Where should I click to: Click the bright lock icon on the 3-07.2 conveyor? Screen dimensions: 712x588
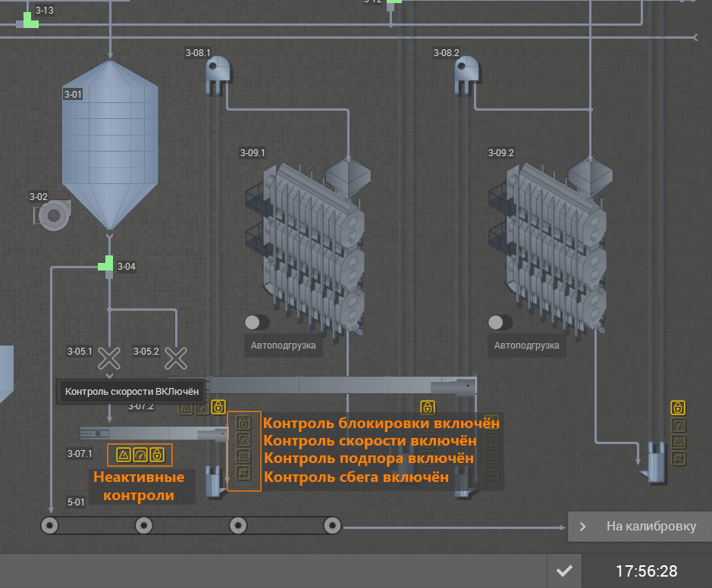pos(218,407)
